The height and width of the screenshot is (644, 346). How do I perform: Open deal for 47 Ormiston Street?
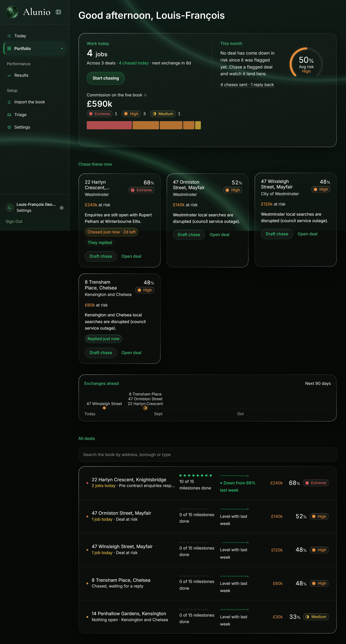tap(219, 235)
